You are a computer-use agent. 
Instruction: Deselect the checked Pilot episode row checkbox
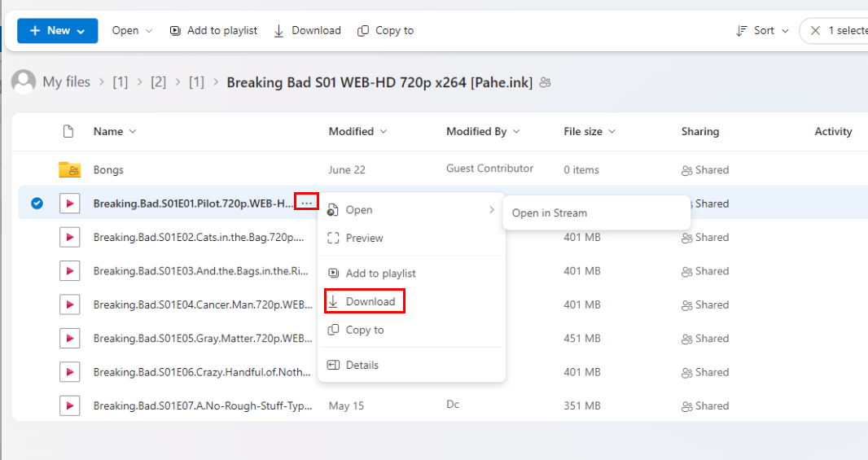(37, 204)
